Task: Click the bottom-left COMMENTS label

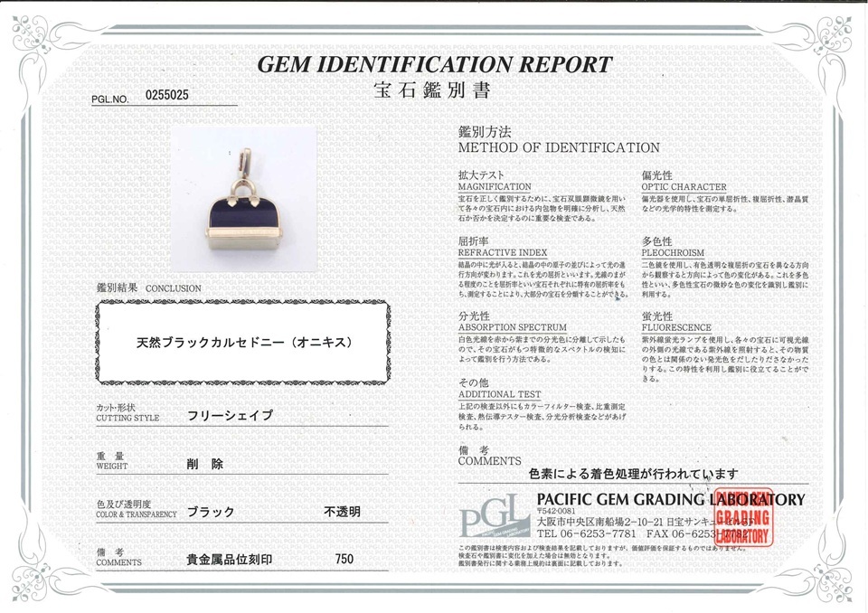Action: 119,562
